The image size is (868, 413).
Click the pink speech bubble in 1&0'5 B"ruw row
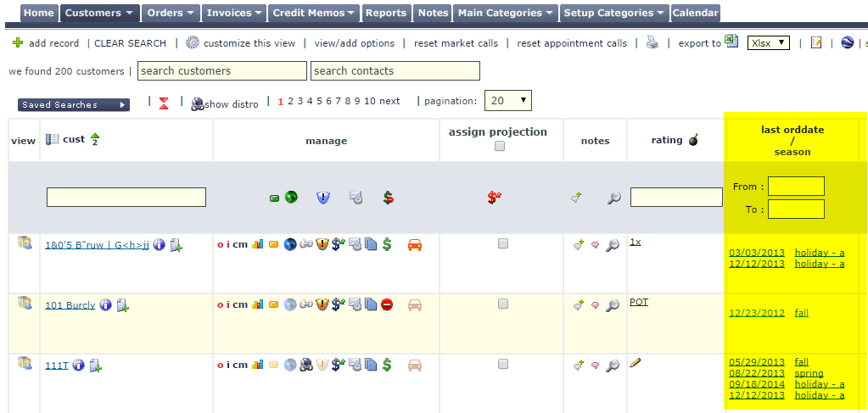coord(595,245)
